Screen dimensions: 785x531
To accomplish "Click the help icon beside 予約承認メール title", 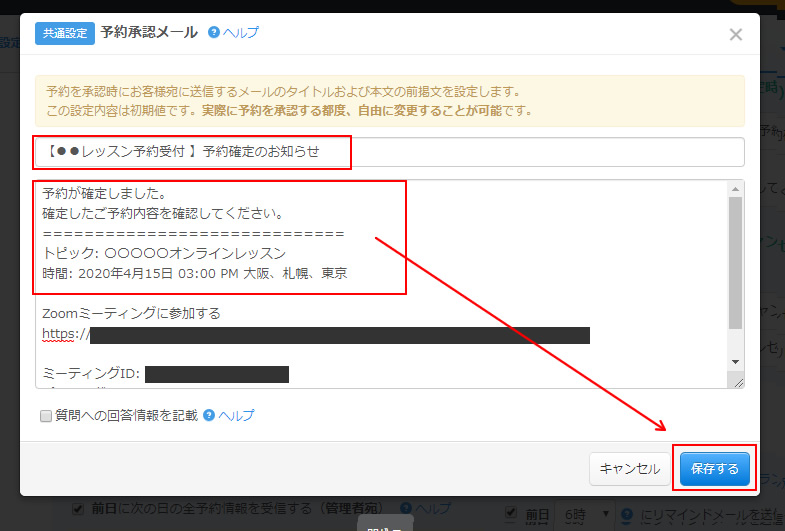I will point(214,33).
